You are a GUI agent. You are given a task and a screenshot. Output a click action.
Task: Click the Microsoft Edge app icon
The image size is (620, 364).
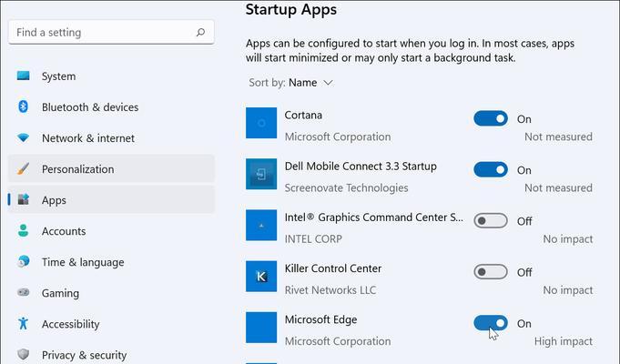[x=261, y=328]
